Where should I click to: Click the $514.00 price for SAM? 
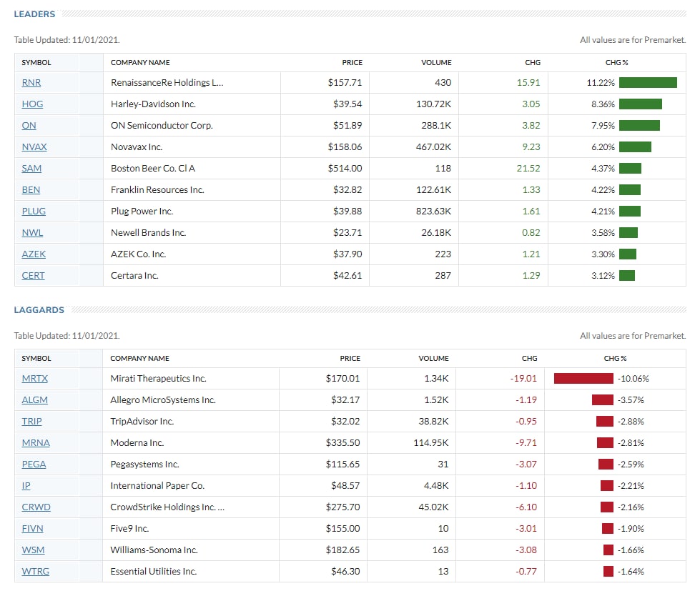tap(345, 168)
